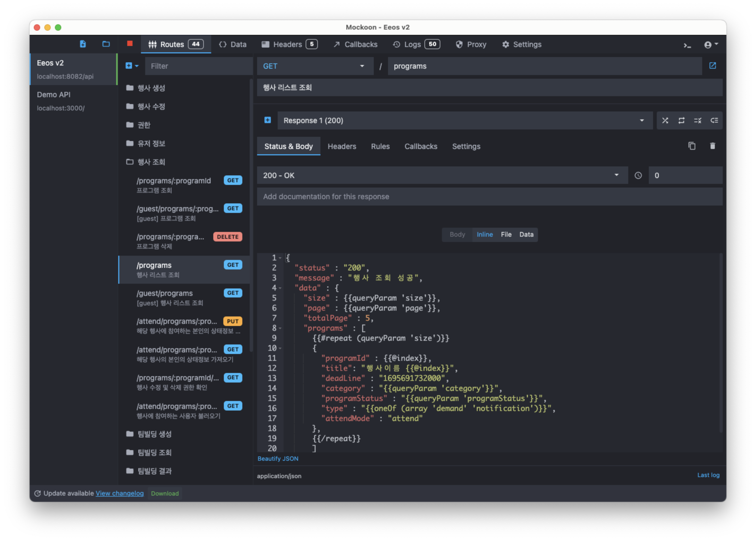Screen dimensions: 756x541
Task: Duplicate the response with the copy icon
Action: (x=692, y=146)
